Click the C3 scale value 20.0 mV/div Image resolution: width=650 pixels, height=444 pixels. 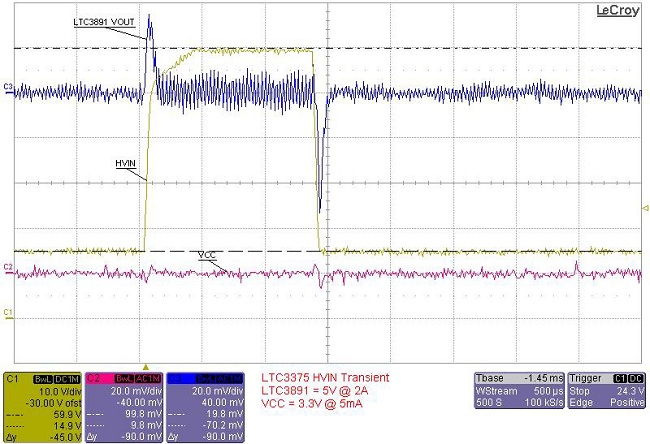[x=218, y=392]
